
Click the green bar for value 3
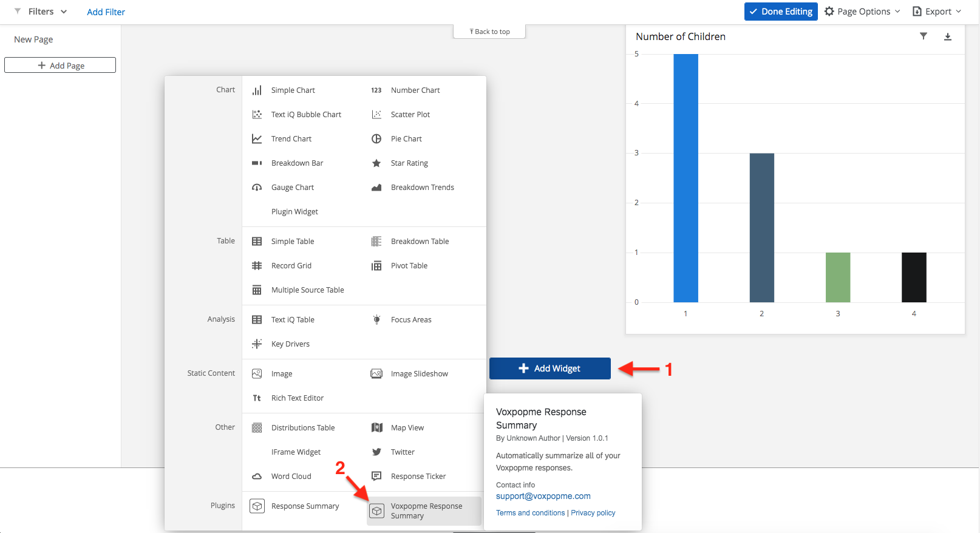pyautogui.click(x=838, y=277)
